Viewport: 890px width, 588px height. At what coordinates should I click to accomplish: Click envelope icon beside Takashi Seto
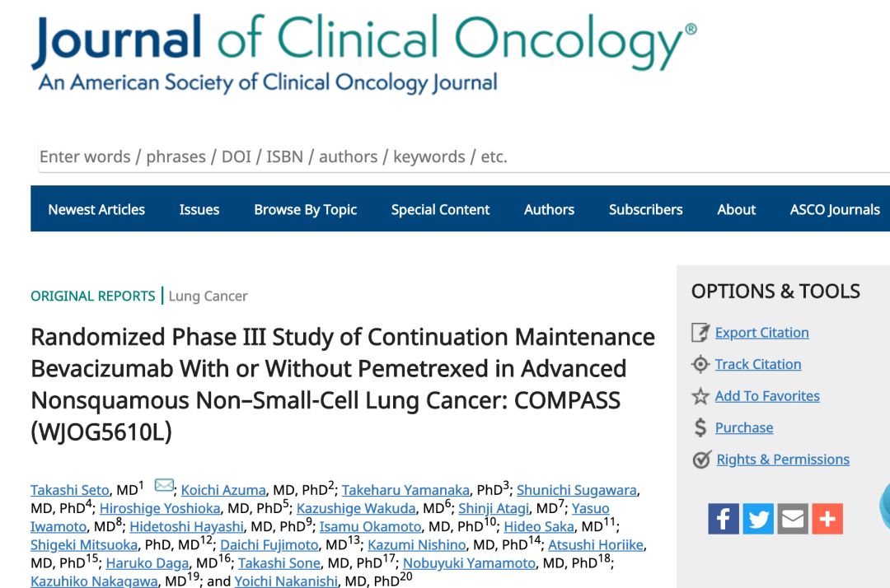click(164, 486)
